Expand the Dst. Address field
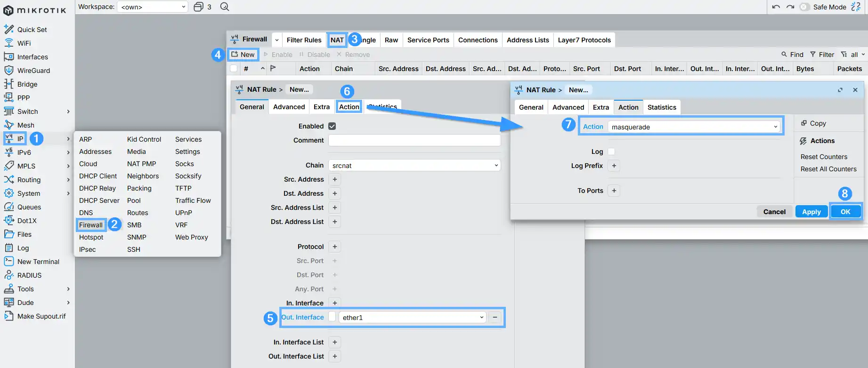Viewport: 868px width, 368px height. [335, 193]
